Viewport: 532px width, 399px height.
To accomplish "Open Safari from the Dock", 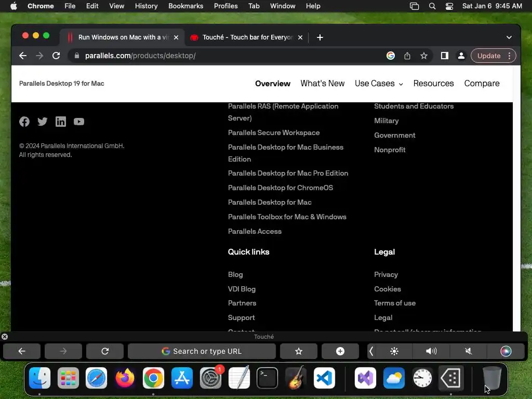I will 96,378.
